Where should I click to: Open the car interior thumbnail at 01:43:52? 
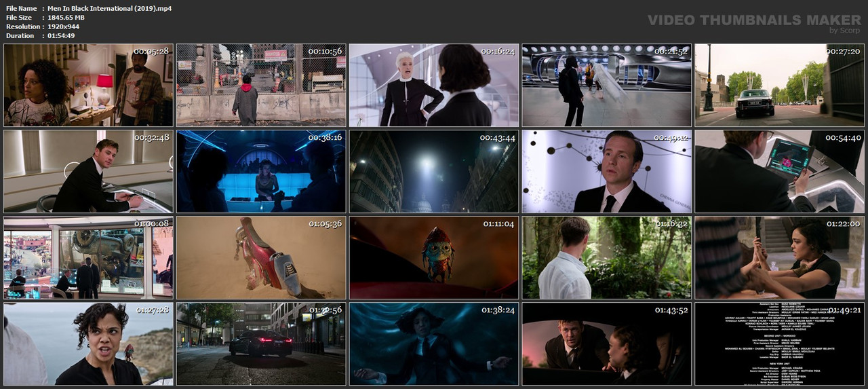pos(607,344)
